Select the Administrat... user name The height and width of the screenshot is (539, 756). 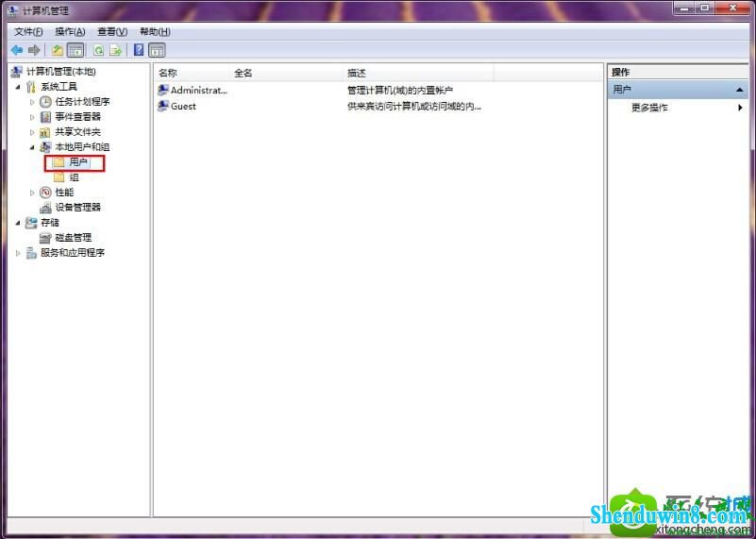(x=198, y=91)
